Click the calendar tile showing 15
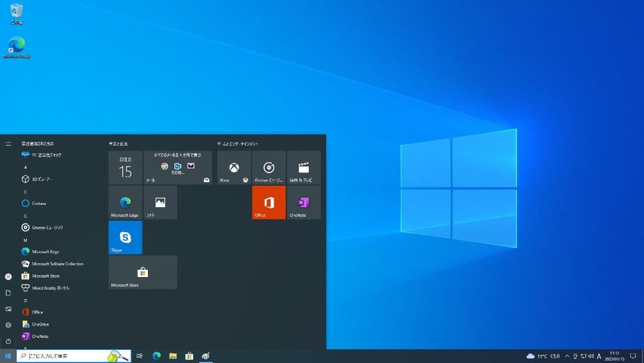This screenshot has width=644, height=363. coord(125,167)
